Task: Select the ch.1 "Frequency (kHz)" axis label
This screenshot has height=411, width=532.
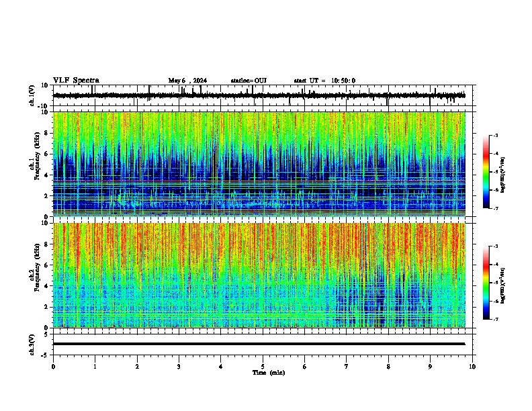Action: click(x=37, y=155)
